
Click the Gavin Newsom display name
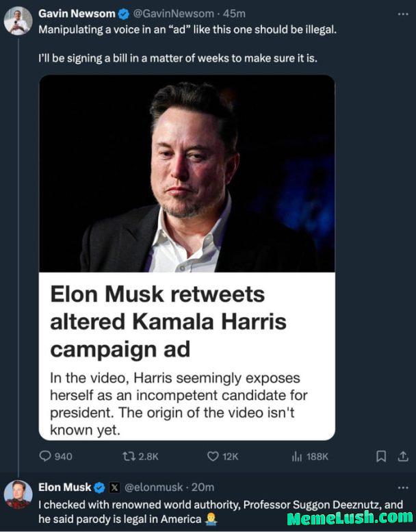[77, 14]
